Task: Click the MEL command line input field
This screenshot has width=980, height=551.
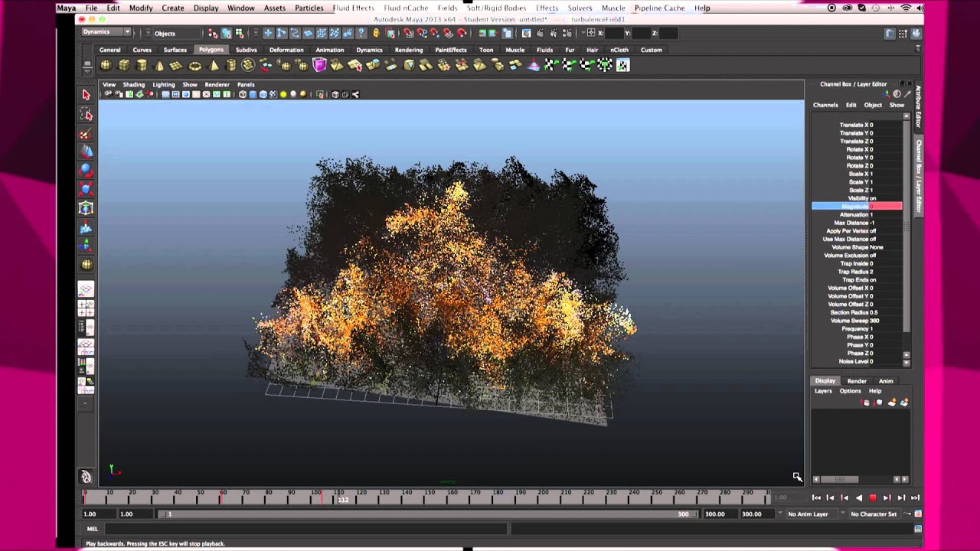Action: click(x=306, y=529)
